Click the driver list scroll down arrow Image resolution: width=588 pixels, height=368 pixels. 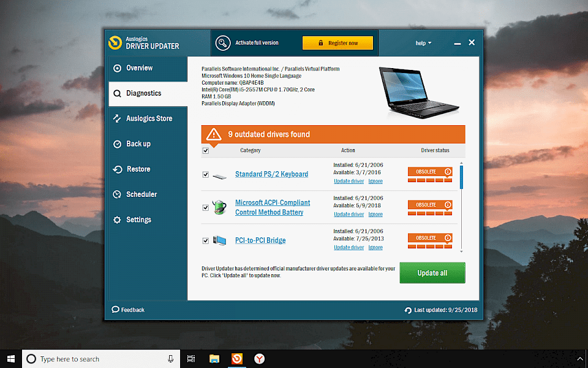pos(461,251)
